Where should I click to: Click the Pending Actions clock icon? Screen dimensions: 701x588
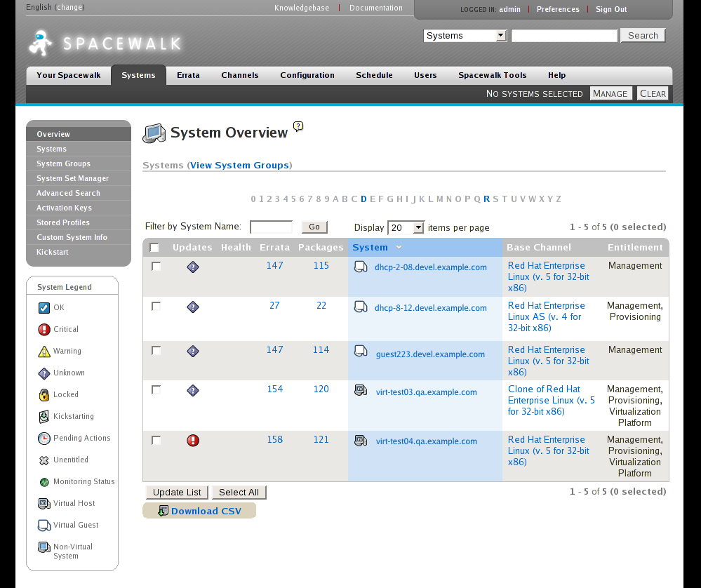tap(44, 439)
